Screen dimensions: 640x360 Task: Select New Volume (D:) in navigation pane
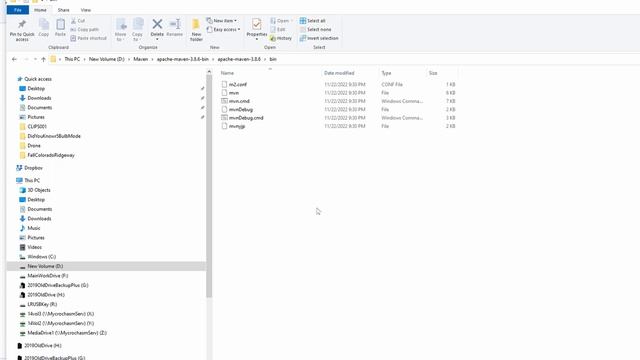pos(107,267)
